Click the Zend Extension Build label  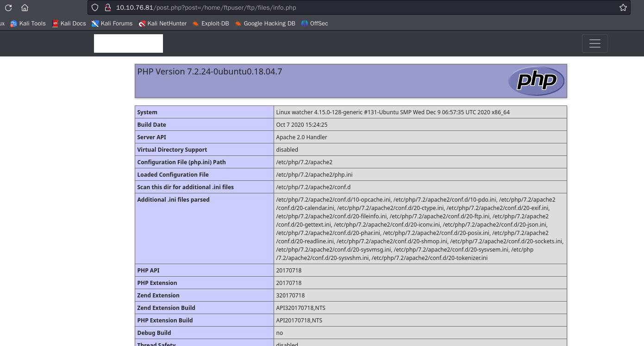166,308
